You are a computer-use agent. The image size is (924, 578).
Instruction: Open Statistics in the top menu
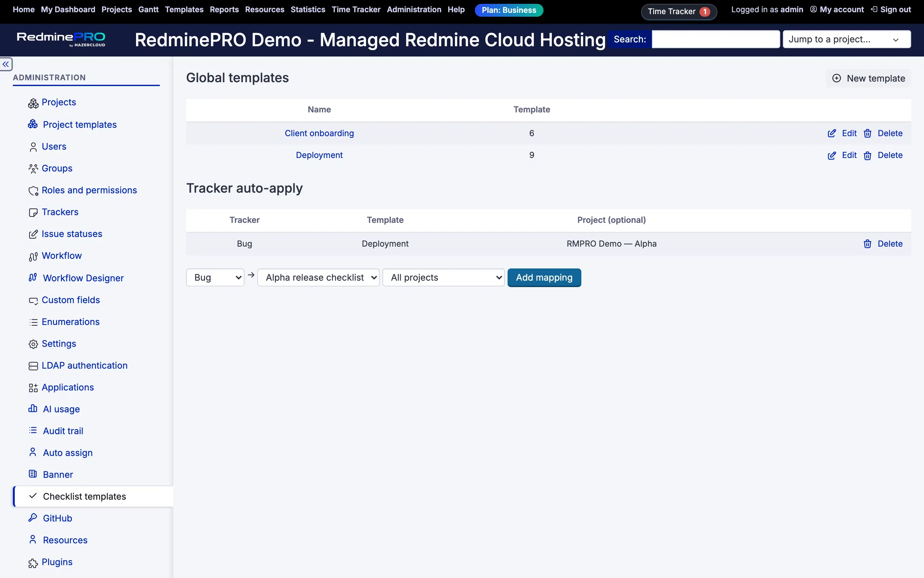click(x=308, y=10)
